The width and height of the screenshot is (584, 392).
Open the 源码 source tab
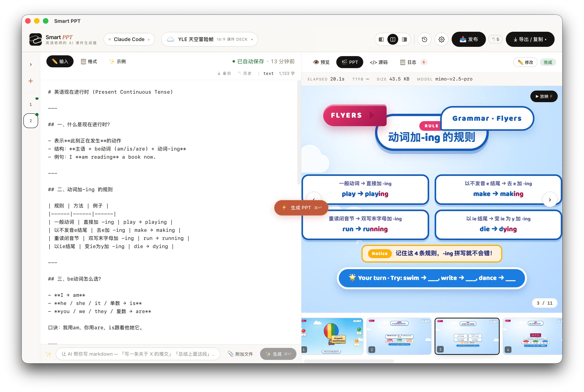378,62
